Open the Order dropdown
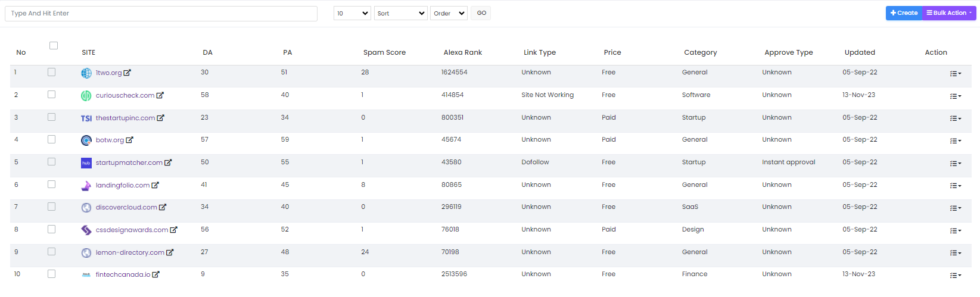The width and height of the screenshot is (980, 297). (x=449, y=13)
